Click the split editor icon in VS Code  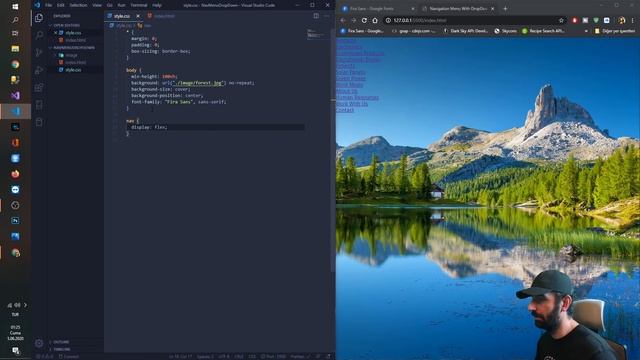(x=316, y=16)
